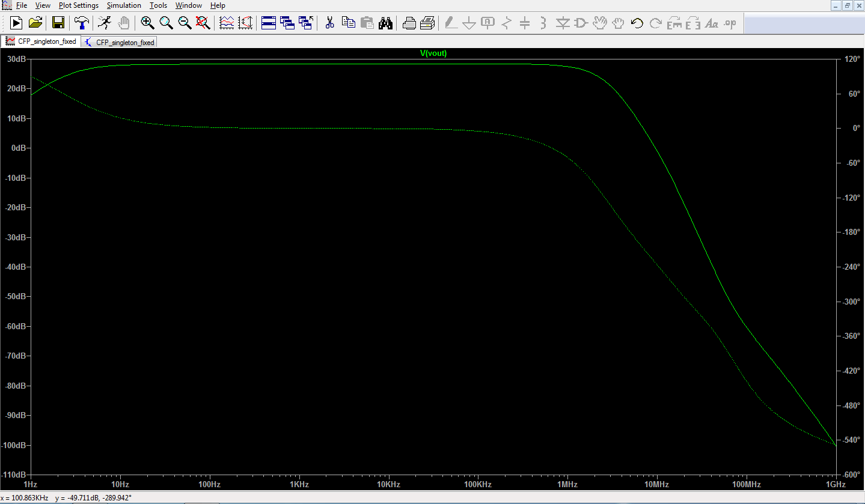865x504 pixels.
Task: Click the application icon left of File
Action: (7, 5)
